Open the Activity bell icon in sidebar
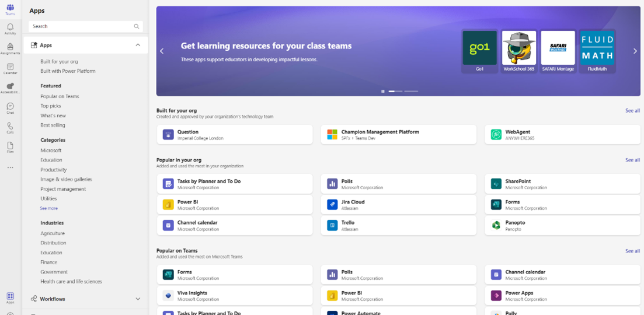The height and width of the screenshot is (315, 644). 10,29
